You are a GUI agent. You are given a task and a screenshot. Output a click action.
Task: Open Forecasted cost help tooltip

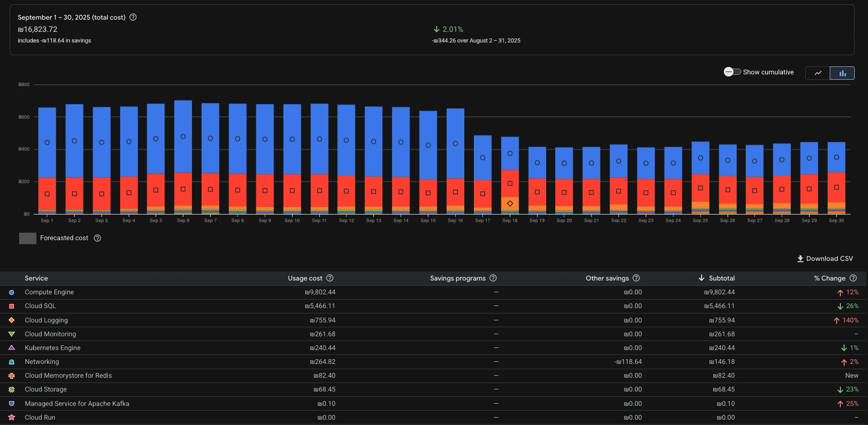tap(97, 238)
